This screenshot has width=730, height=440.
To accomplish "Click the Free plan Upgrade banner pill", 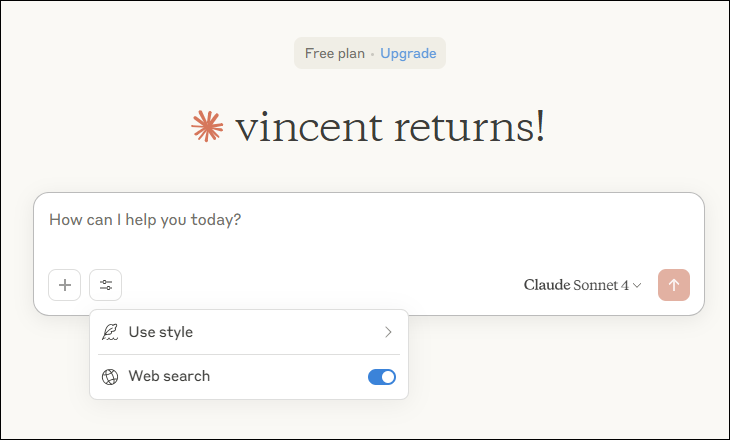I will click(370, 53).
